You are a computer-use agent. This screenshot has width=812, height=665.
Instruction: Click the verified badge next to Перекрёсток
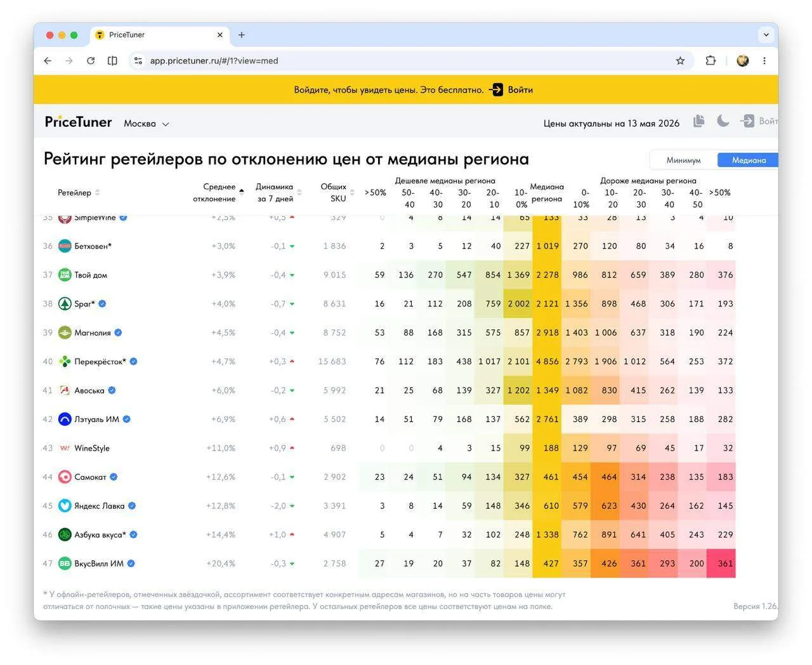[133, 362]
